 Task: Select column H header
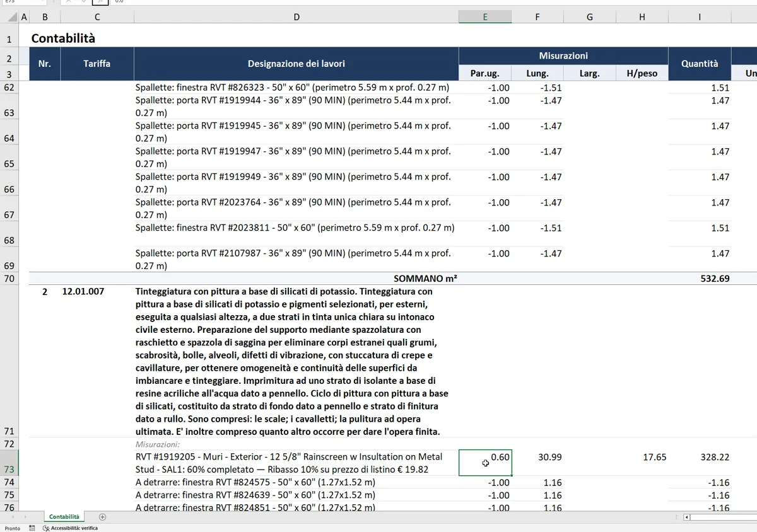642,17
